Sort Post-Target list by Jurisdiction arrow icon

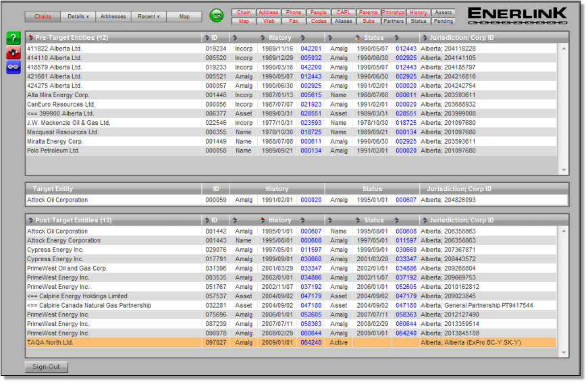click(x=425, y=220)
